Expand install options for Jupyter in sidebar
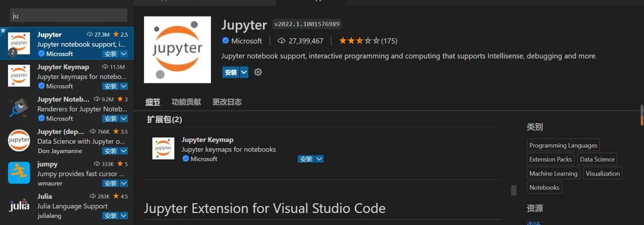The width and height of the screenshot is (644, 225). [124, 54]
